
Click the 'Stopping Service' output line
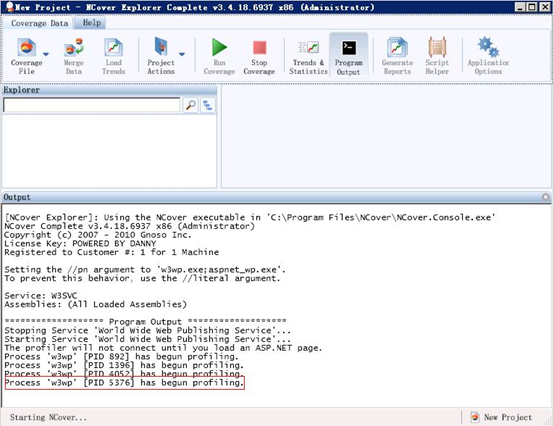pyautogui.click(x=147, y=330)
